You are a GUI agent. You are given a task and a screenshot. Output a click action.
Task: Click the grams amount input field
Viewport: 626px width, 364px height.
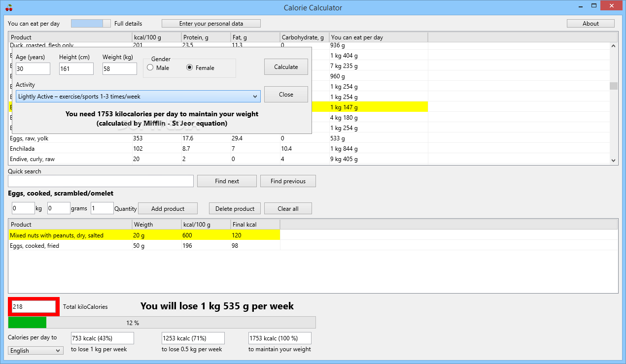coord(59,208)
